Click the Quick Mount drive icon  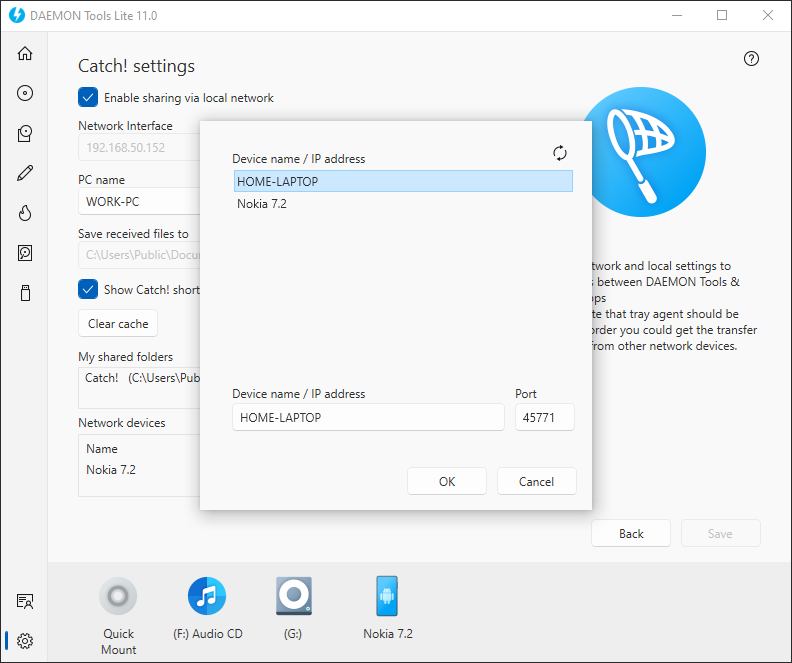point(118,596)
